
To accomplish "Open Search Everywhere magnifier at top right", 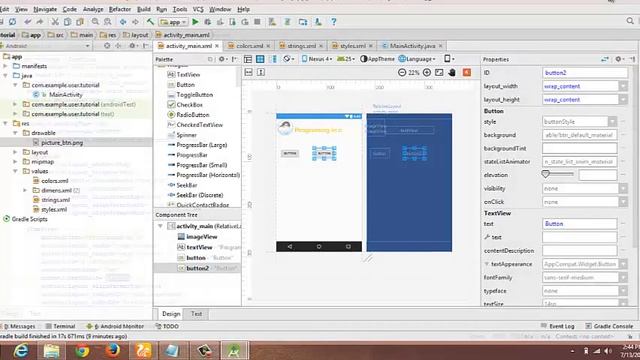I will click(630, 21).
